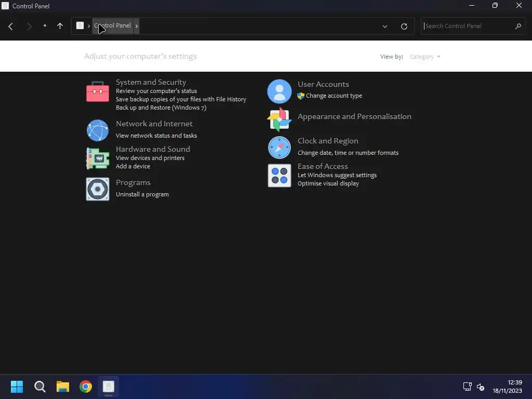Click Optimise visual display
This screenshot has width=532, height=399.
[x=328, y=183]
